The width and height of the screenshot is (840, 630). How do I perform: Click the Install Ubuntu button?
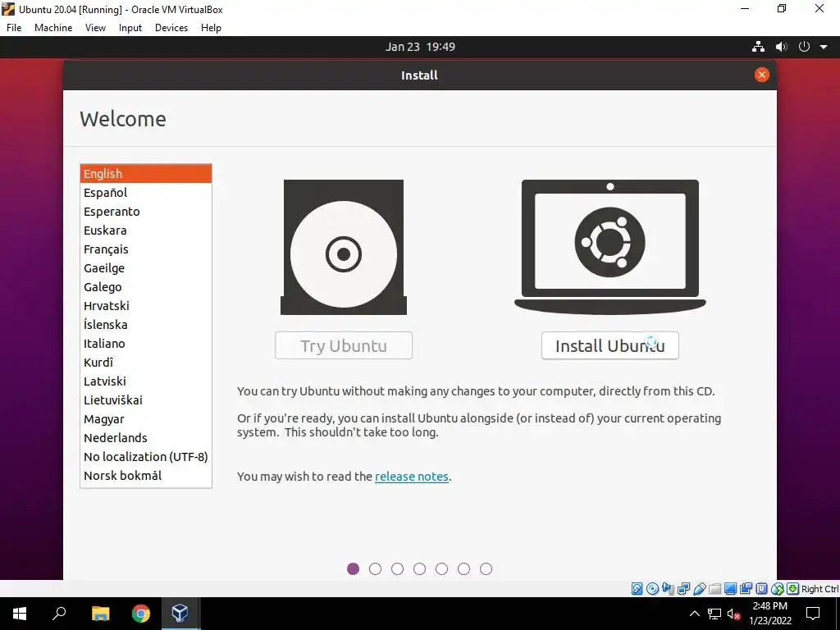tap(610, 345)
